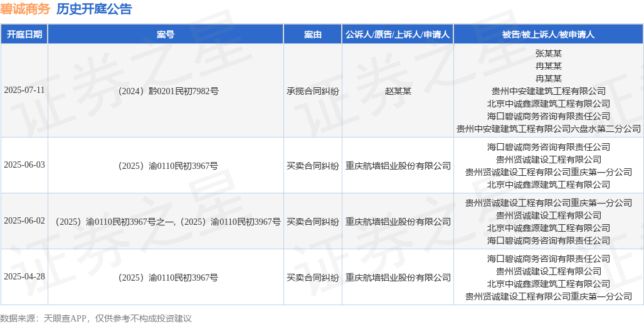
Task: Click 贵州贤诚建设工程有限公司重庆第一分公司 in the 2025-06-02 row
Action: point(548,202)
